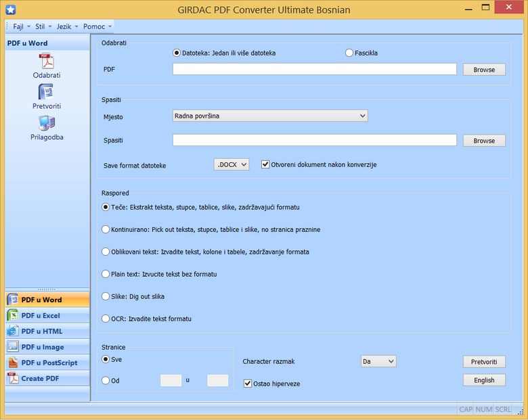Minimize the GIRDAC PDF Converter window
The image size is (528, 420).
pos(468,8)
